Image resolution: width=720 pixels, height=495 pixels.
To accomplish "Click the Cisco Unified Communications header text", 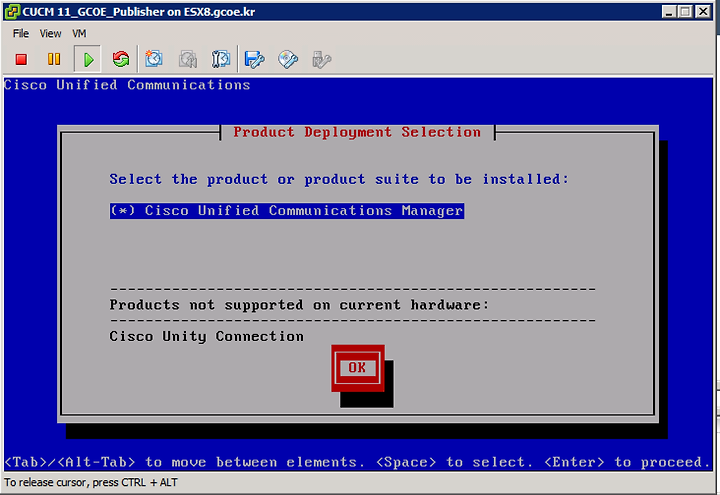I will [127, 85].
